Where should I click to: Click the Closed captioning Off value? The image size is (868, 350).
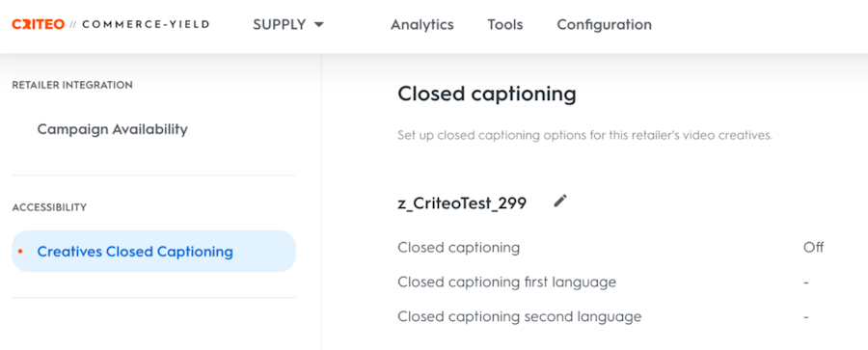click(x=813, y=247)
